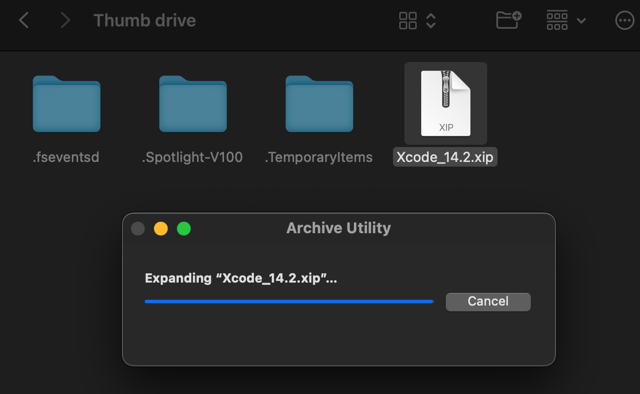Screen dimensions: 640x394
Task: Switch to icon grid view
Action: 408,20
